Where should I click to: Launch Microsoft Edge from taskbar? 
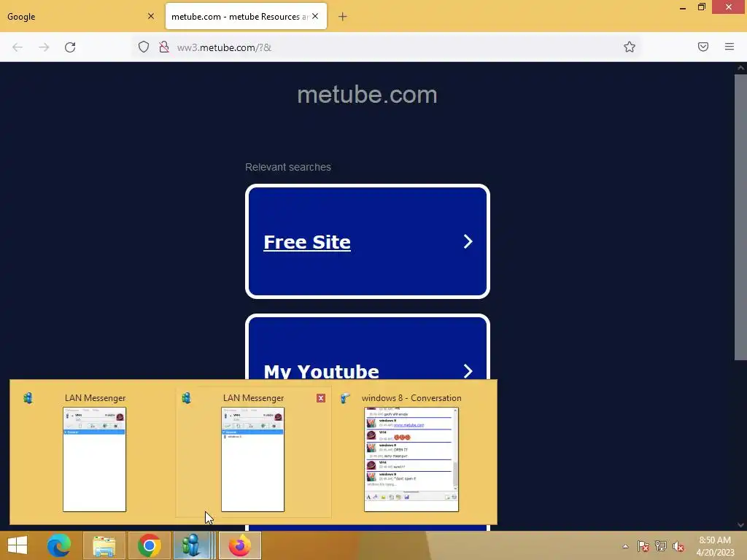click(x=58, y=545)
